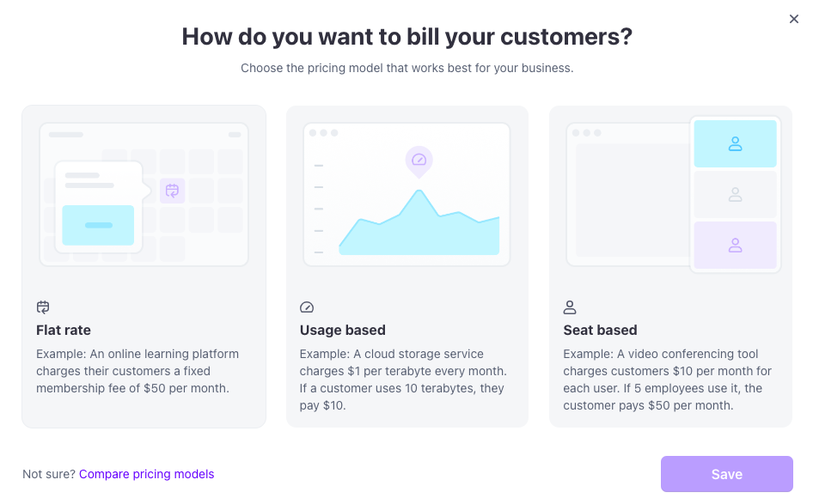Click the Flat rate example description
This screenshot has width=813, height=504.
tap(138, 371)
